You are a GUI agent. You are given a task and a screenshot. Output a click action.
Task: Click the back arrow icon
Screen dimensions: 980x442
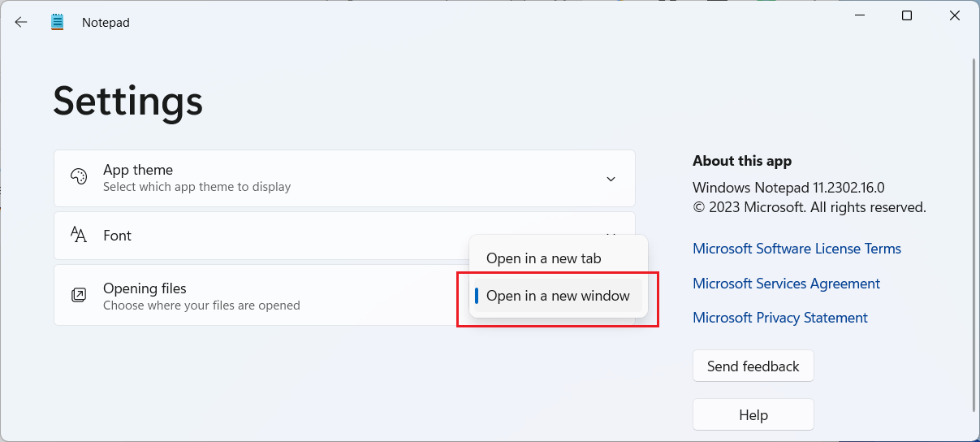pyautogui.click(x=21, y=22)
